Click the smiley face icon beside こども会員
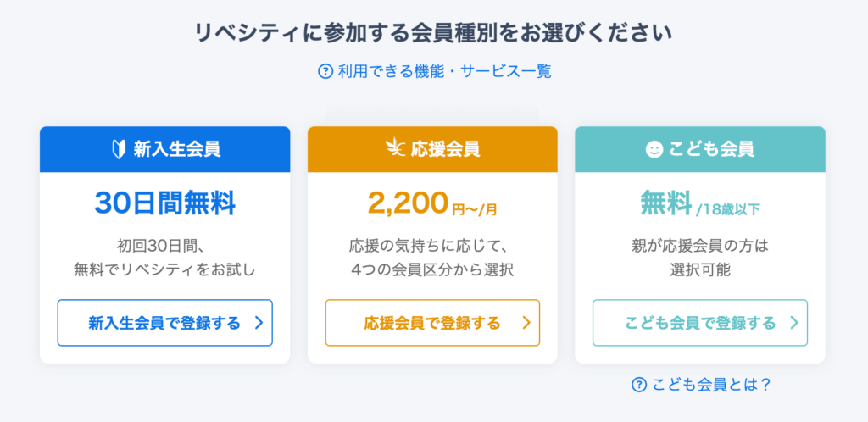Viewport: 868px width, 422px height. click(654, 149)
